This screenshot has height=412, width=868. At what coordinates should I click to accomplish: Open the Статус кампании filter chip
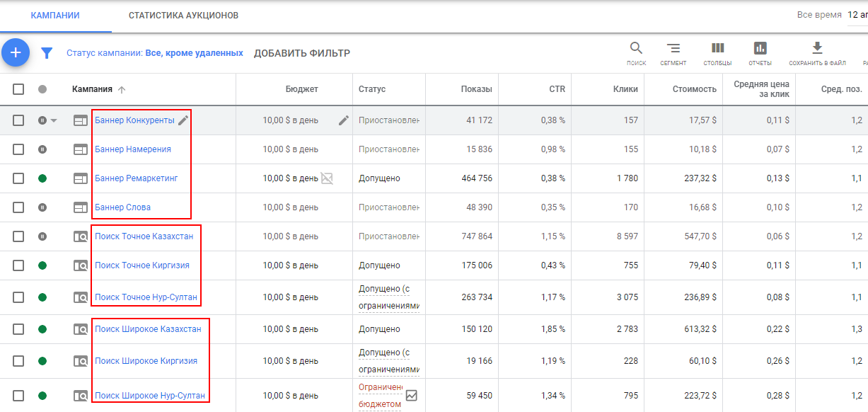(155, 53)
